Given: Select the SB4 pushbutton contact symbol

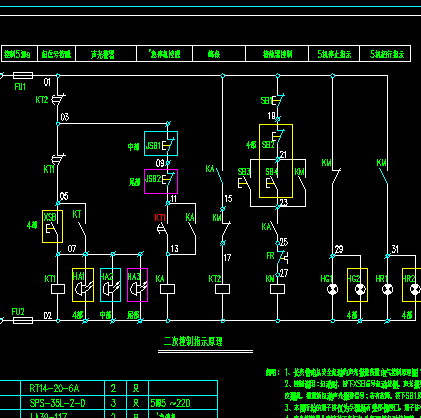Looking at the screenshot, I should (272, 183).
